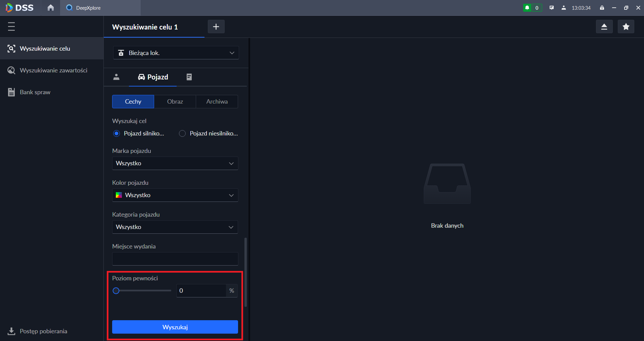Click the home icon in title bar
The width and height of the screenshot is (644, 341).
point(51,8)
